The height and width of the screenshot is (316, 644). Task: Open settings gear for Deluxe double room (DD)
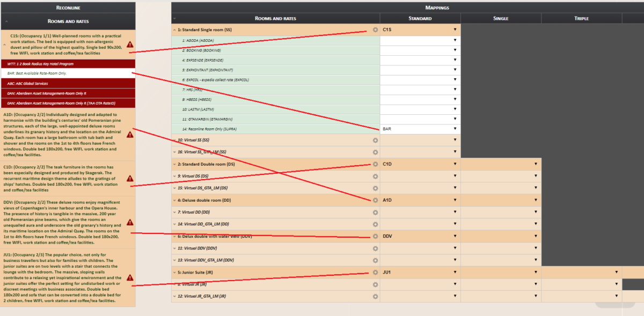point(375,200)
